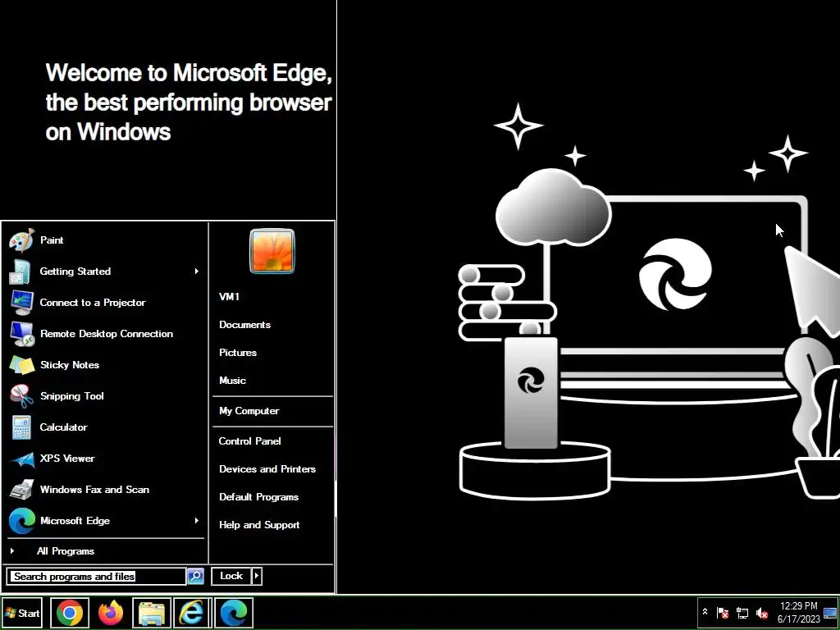Open the VM1 user folder
Viewport: 840px width, 630px height.
point(230,297)
